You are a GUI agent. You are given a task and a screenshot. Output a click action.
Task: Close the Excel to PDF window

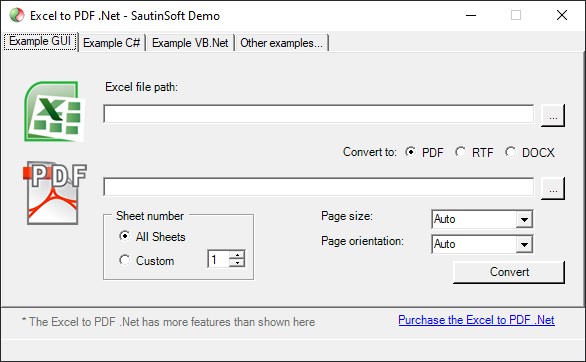(562, 15)
